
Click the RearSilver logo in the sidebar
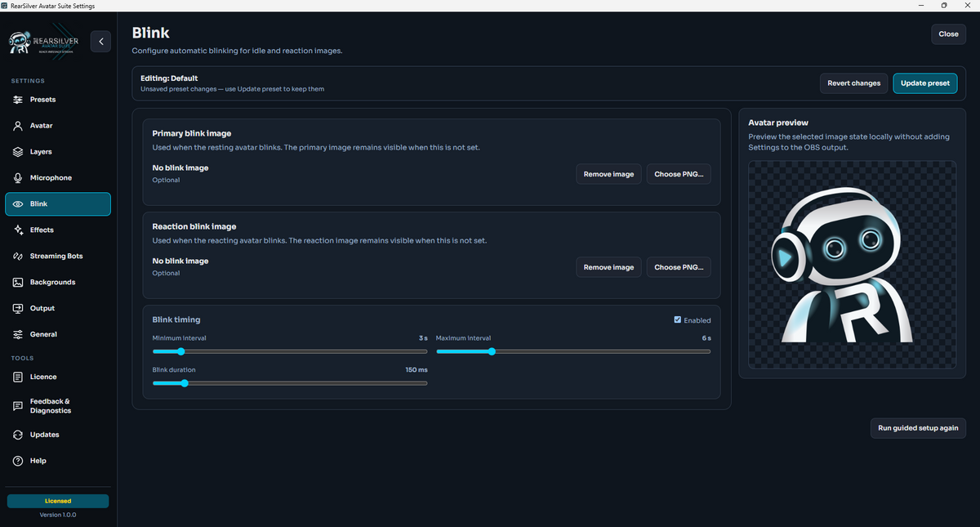(46, 42)
